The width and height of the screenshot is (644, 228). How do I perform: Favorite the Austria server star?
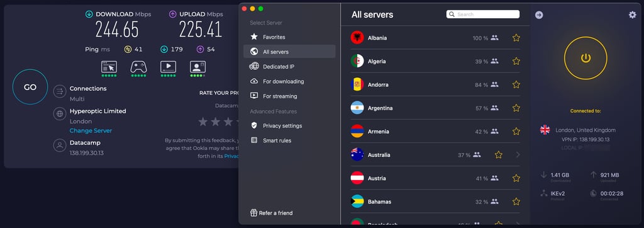[516, 179]
